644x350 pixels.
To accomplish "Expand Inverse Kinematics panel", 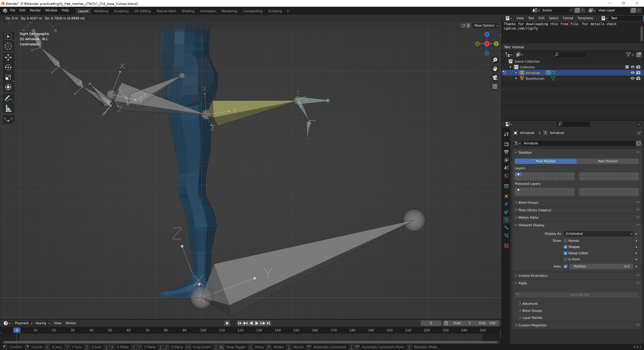I will point(533,276).
